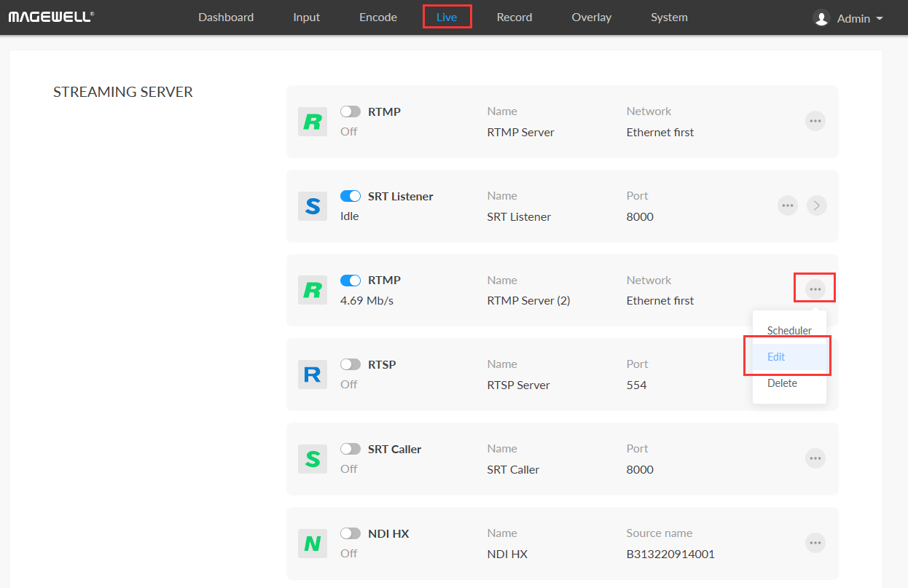
Task: Click the Magewell logo
Action: coord(51,16)
